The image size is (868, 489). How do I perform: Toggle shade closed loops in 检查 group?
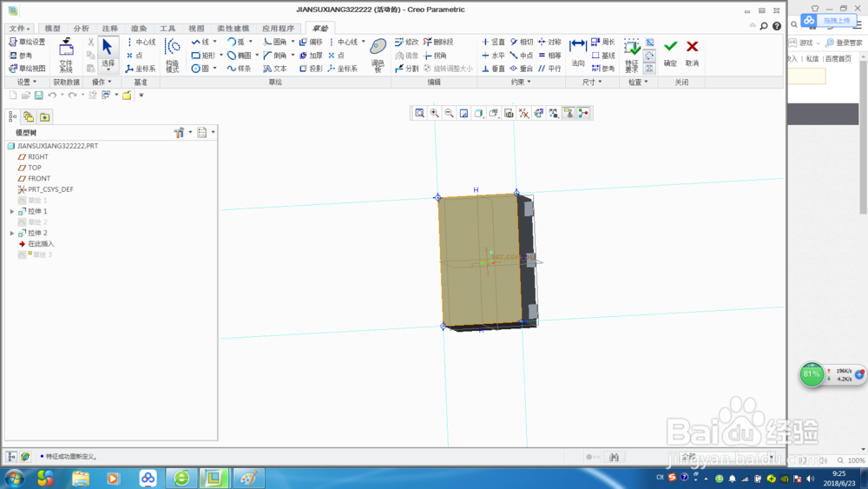pos(650,68)
